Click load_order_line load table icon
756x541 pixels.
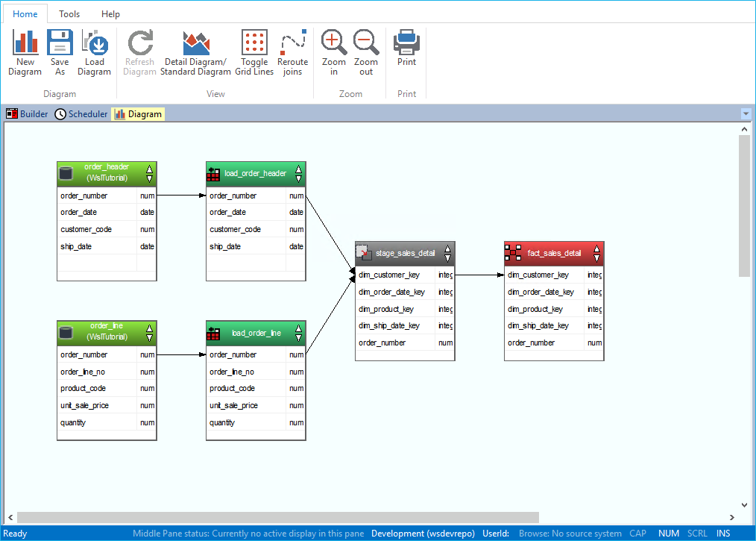[x=213, y=333]
